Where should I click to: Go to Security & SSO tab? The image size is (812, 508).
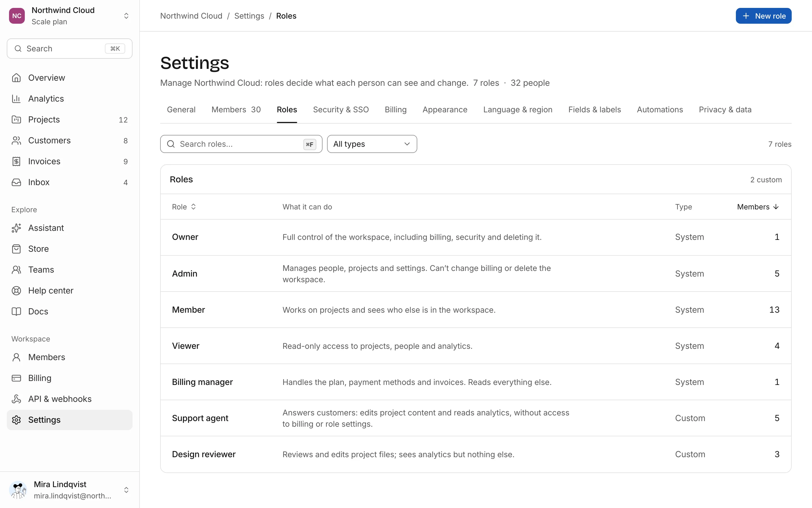tap(341, 110)
